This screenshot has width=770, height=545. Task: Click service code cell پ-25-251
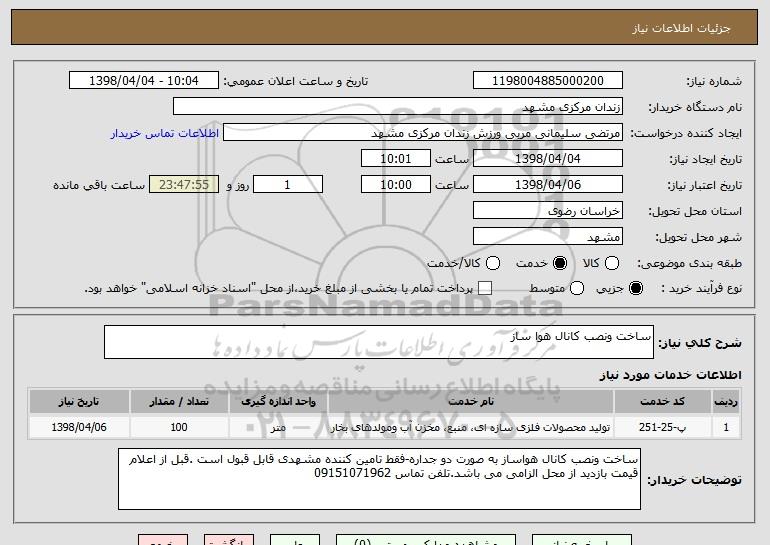click(662, 427)
